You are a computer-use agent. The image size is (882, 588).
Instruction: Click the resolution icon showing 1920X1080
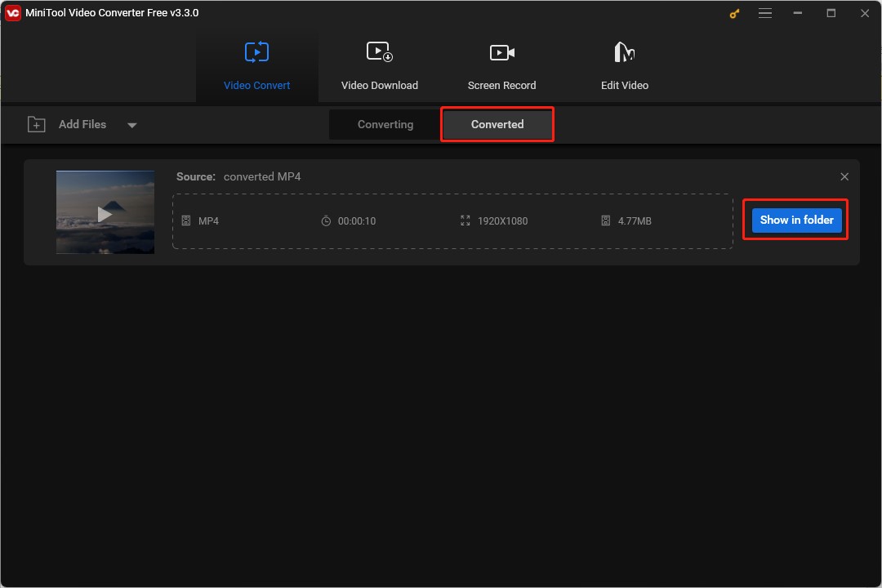(x=464, y=220)
